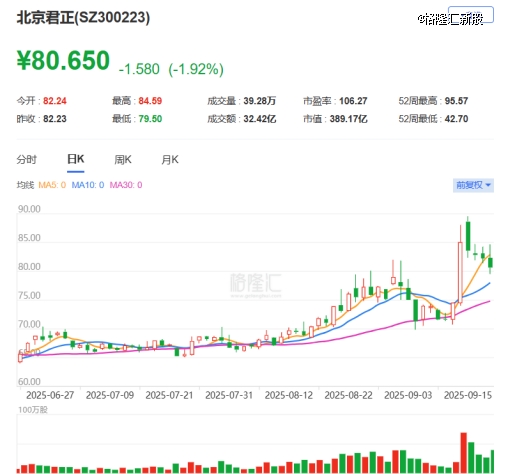Click the 60.00 price axis label
Image resolution: width=508 pixels, height=474 pixels.
coord(29,381)
